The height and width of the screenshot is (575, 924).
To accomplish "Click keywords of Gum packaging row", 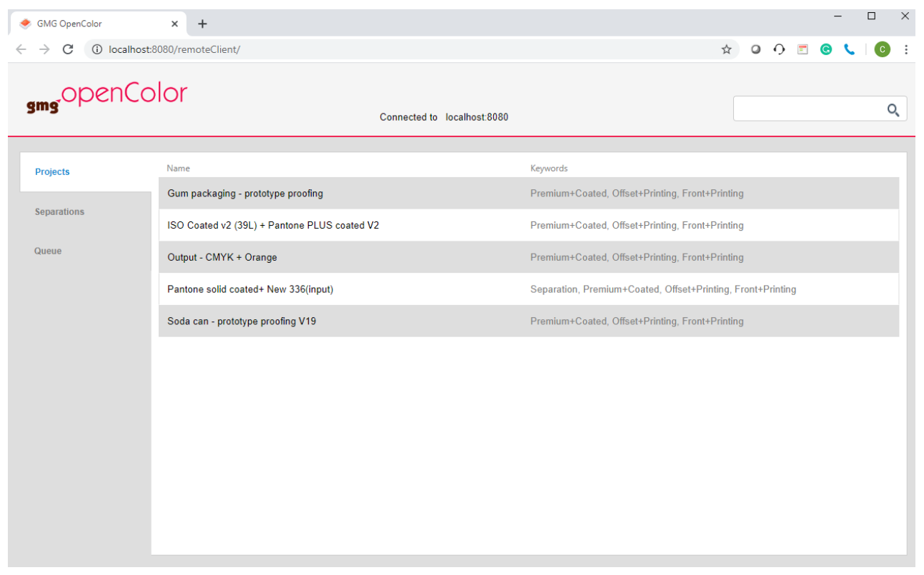I will coord(637,194).
